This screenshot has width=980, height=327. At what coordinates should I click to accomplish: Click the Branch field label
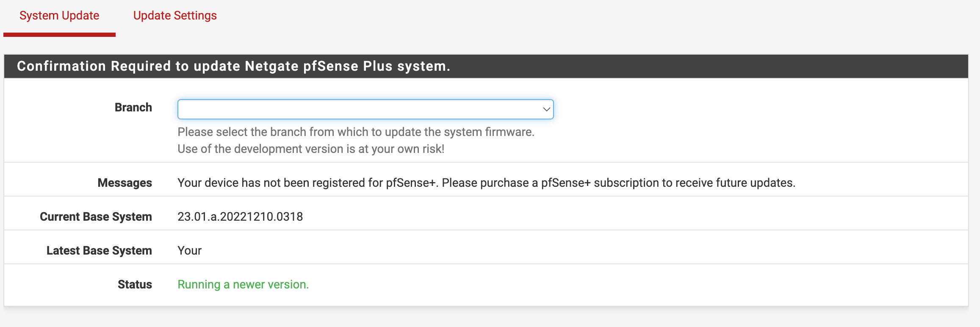click(133, 108)
